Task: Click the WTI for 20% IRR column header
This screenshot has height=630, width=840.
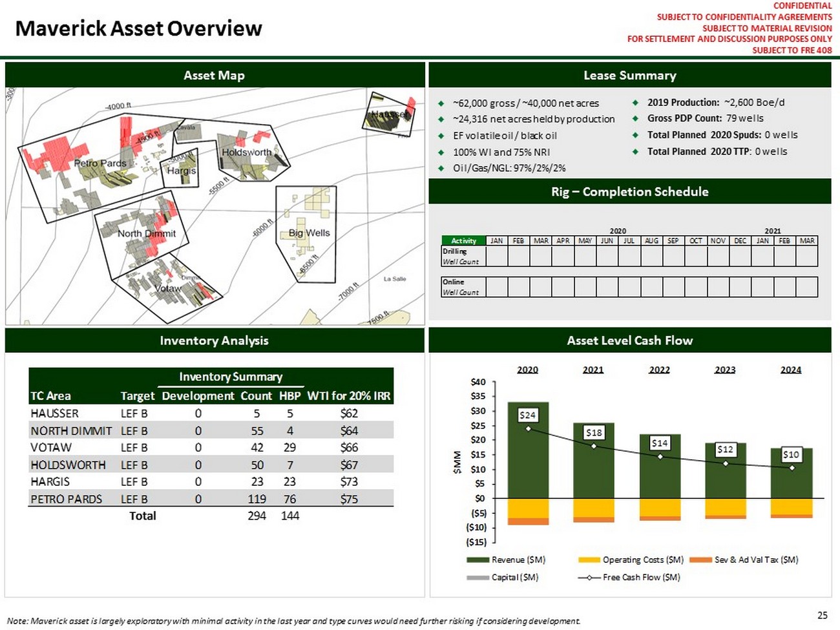Action: point(349,396)
